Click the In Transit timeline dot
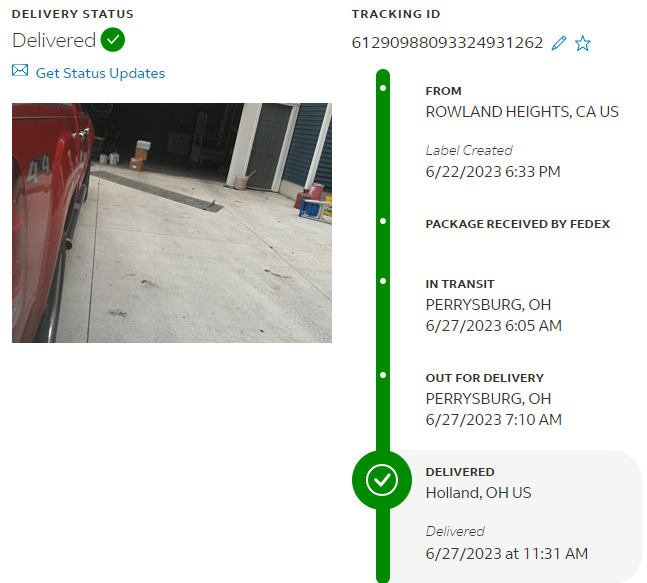 pos(383,281)
